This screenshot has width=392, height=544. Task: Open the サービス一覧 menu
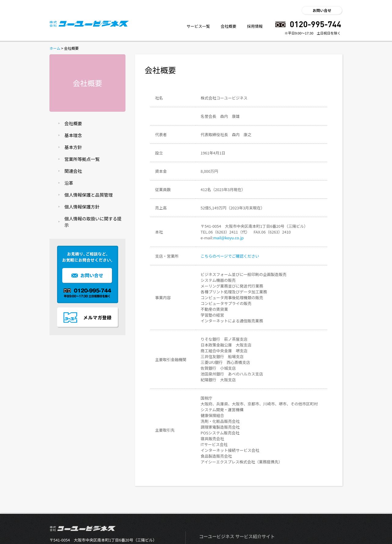198,26
